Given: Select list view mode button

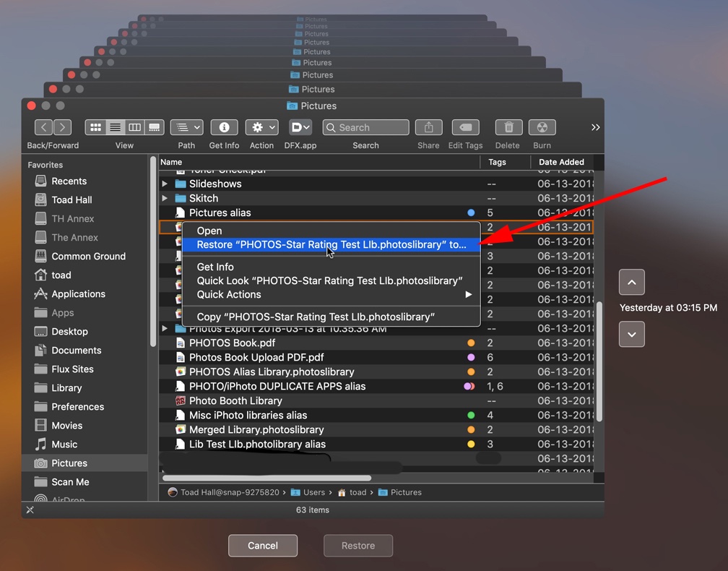Looking at the screenshot, I should click(x=115, y=127).
